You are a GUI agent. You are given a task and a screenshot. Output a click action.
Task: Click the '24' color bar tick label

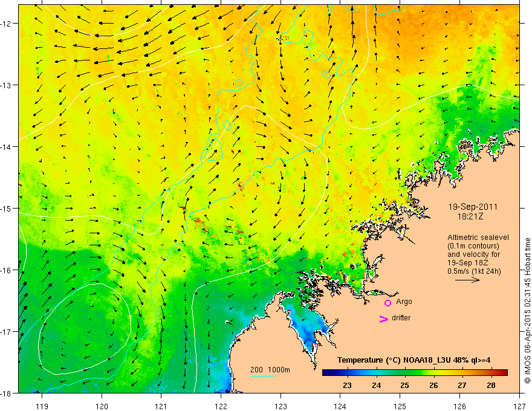(376, 385)
